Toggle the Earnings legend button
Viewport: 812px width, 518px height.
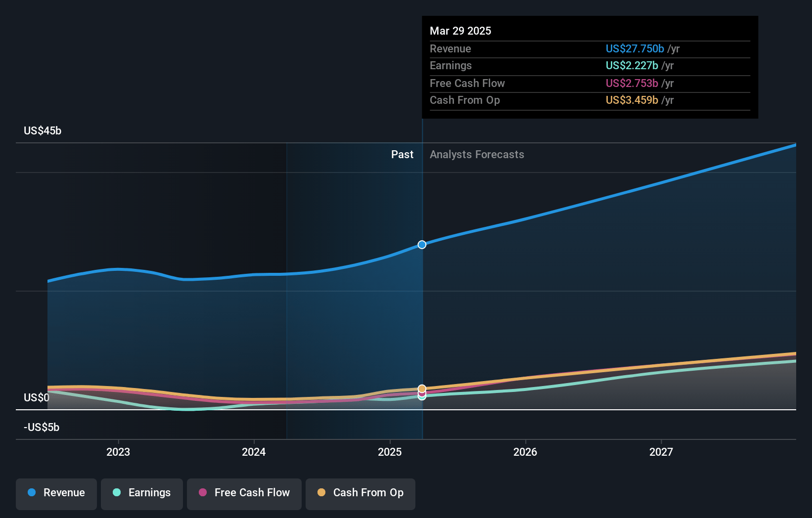pos(142,494)
